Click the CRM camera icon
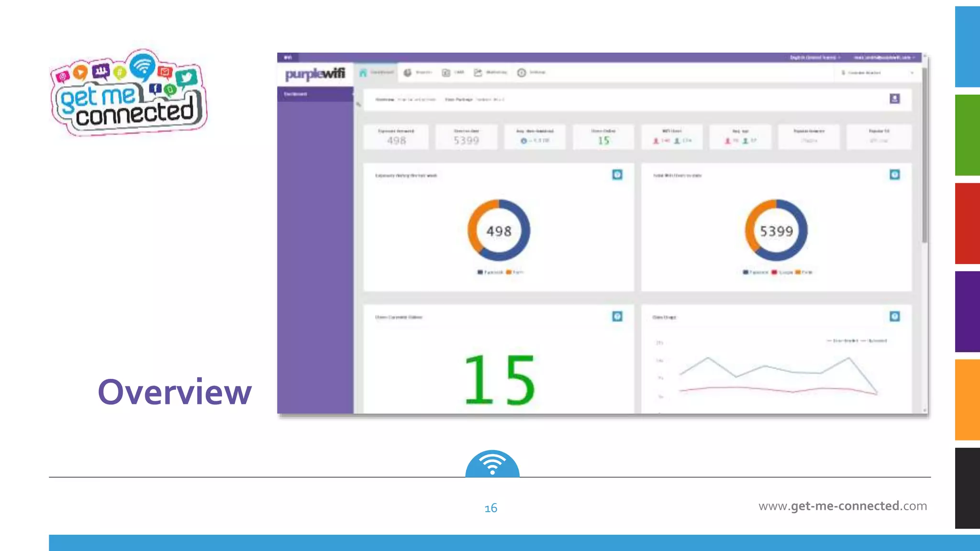980x551 pixels. tap(446, 73)
